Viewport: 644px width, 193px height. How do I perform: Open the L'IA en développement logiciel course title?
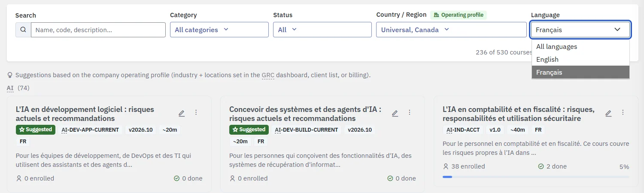coord(85,114)
